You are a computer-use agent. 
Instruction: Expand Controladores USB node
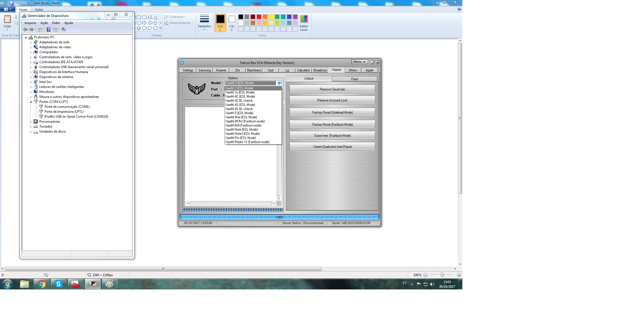pyautogui.click(x=31, y=67)
